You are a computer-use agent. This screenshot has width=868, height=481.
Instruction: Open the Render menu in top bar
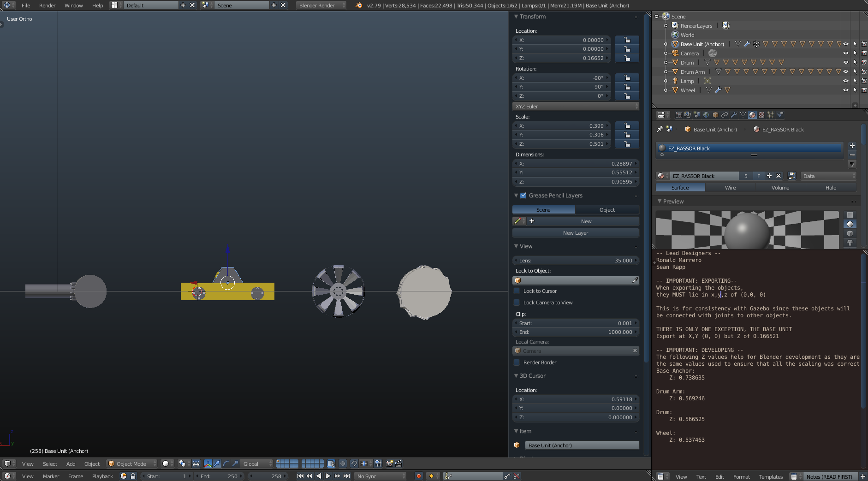pos(47,6)
